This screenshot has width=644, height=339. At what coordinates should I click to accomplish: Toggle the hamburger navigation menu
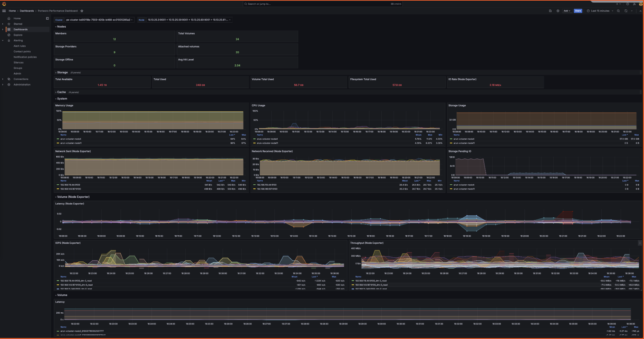(x=4, y=11)
